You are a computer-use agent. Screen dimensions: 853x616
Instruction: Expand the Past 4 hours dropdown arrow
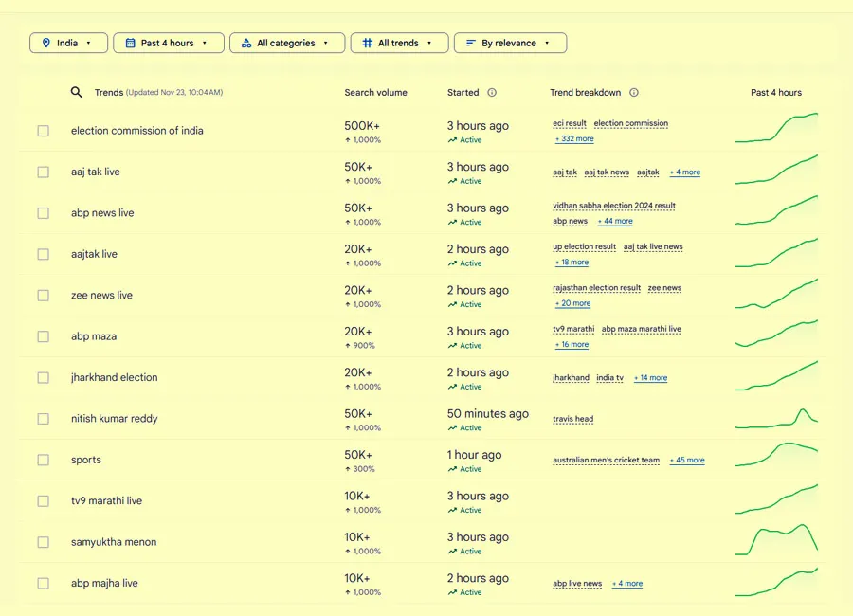(205, 44)
